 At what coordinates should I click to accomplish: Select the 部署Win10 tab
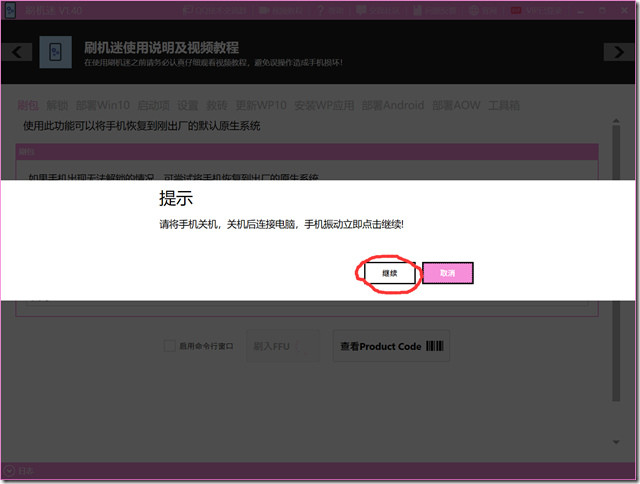[x=100, y=105]
